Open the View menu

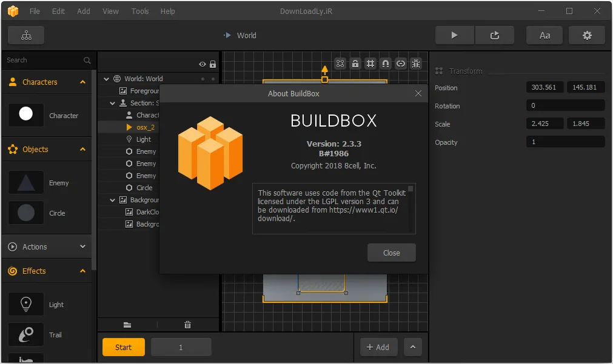(110, 12)
